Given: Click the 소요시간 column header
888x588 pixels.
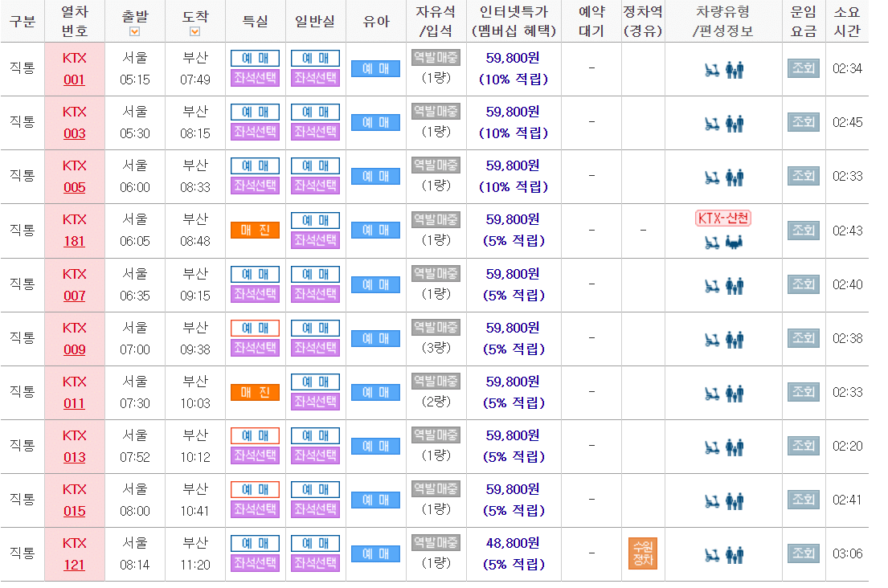Looking at the screenshot, I should click(847, 22).
